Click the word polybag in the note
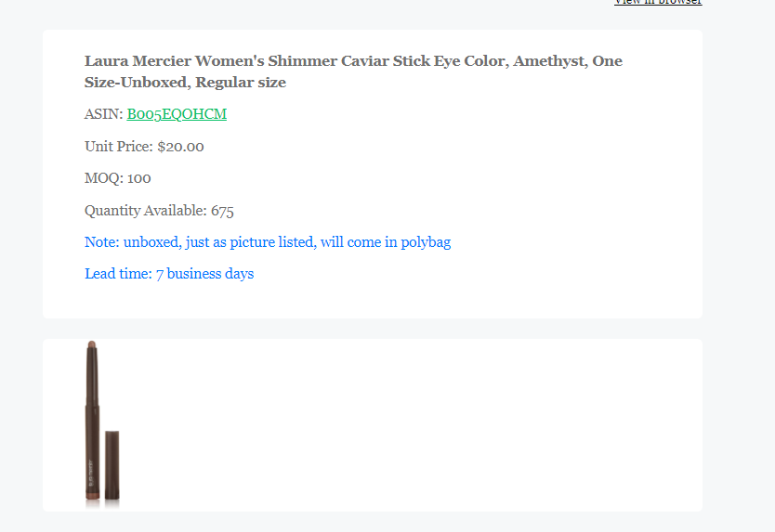 click(426, 242)
